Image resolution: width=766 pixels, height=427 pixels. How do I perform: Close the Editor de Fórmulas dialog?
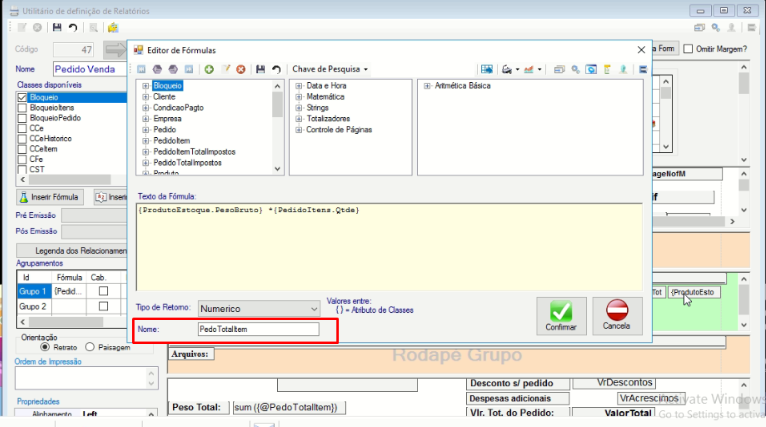[641, 50]
